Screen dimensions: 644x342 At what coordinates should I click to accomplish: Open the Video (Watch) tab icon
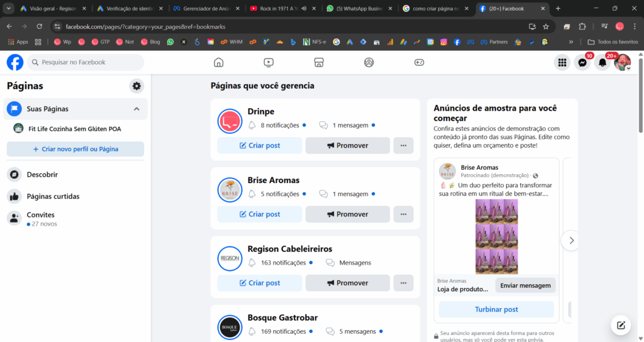pyautogui.click(x=269, y=62)
